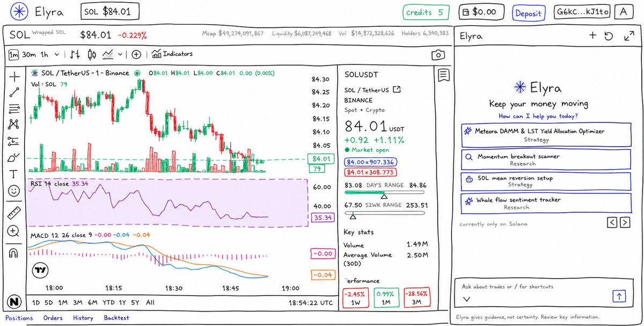View the credits 5 badge
This screenshot has width=644, height=326.
click(x=426, y=12)
